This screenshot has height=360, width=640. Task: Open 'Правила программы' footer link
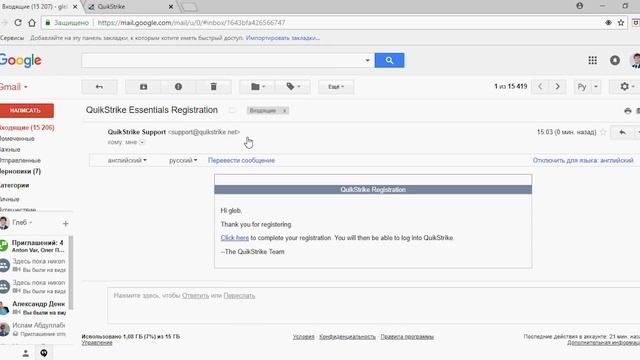(407, 337)
